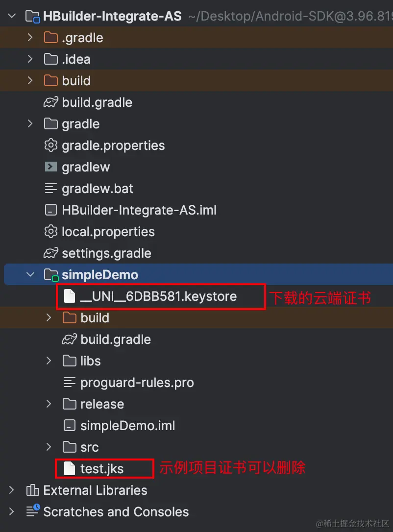393x532 pixels.
Task: Collapse the HBuilder-Integrate-AS project root
Action: click(x=12, y=16)
